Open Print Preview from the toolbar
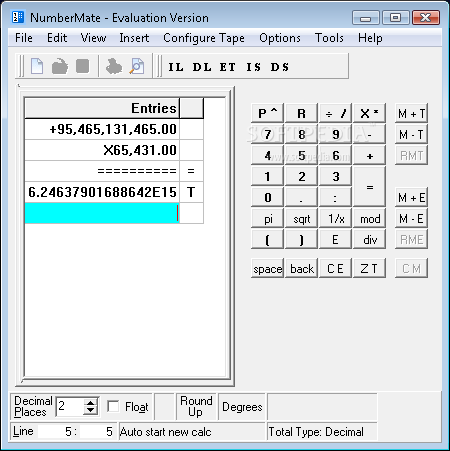 137,66
